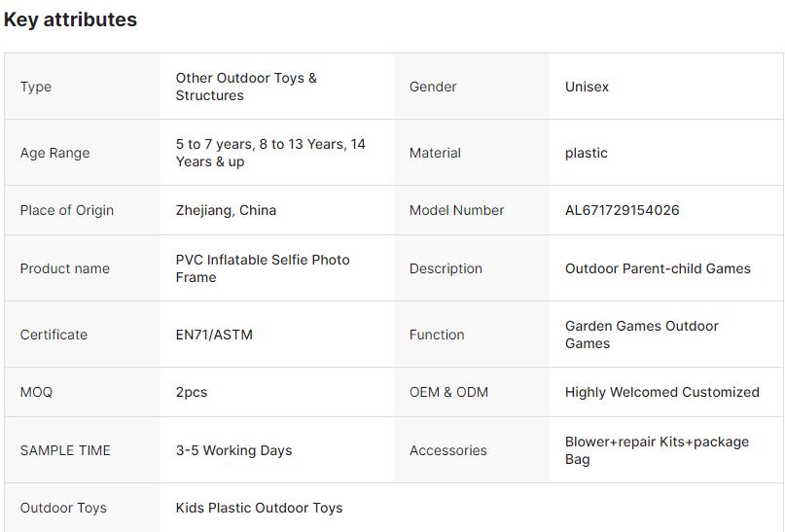This screenshot has height=532, width=785.
Task: Click the OEM & ODM label
Action: [x=448, y=392]
